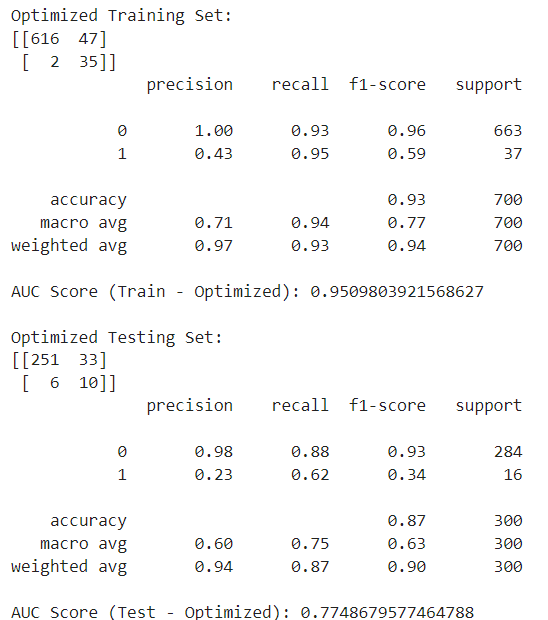Click training class 1 precision 0.43
The width and height of the screenshot is (548, 620).
point(214,154)
